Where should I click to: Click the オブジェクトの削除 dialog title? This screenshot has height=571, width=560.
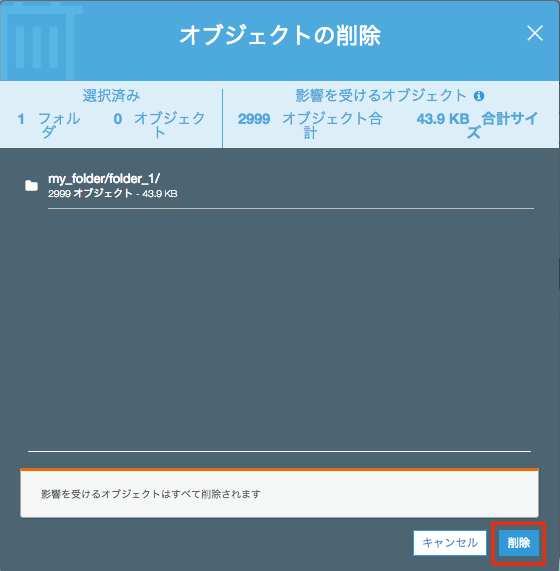(280, 36)
